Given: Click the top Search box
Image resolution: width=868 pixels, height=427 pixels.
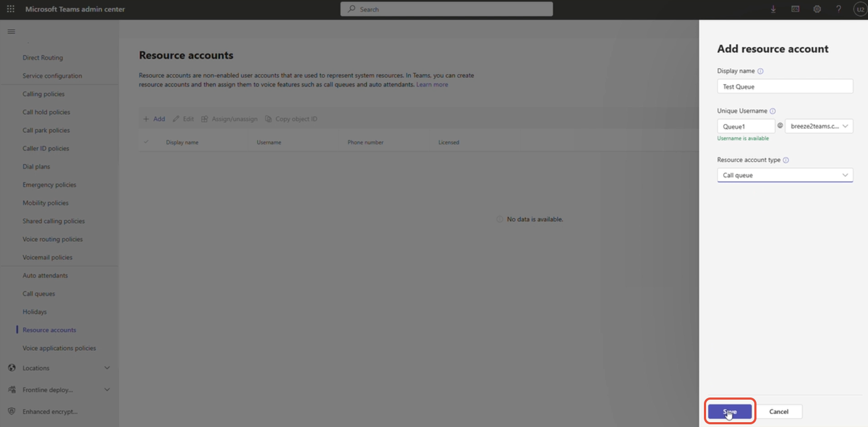Looking at the screenshot, I should tap(447, 9).
